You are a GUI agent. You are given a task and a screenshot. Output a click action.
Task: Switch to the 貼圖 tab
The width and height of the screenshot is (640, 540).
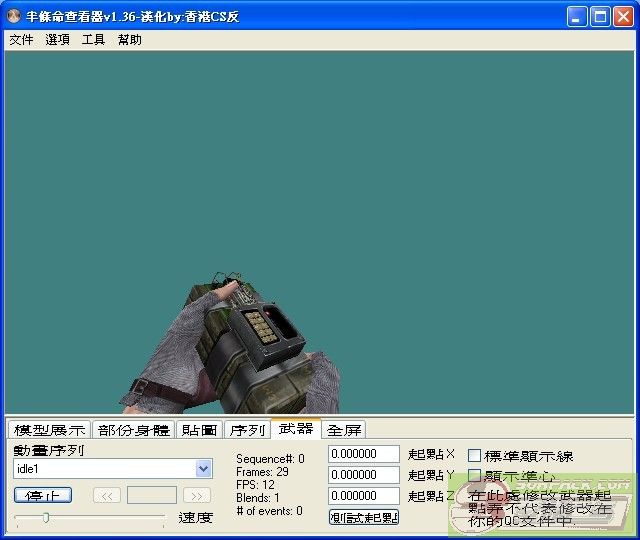[x=199, y=430]
